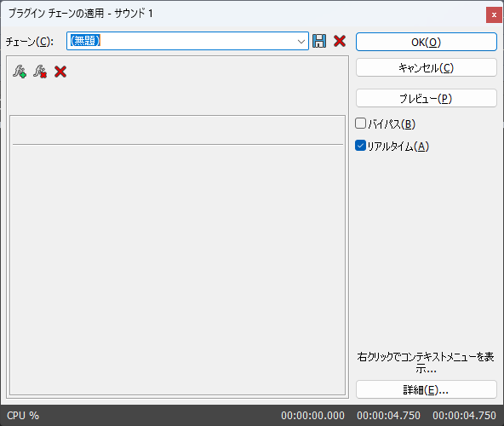Expand the チェーン dropdown arrow

pos(301,42)
